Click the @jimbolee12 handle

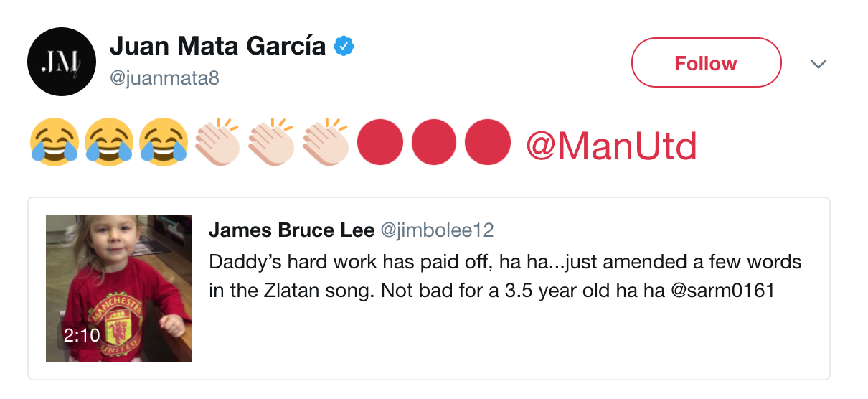click(436, 230)
